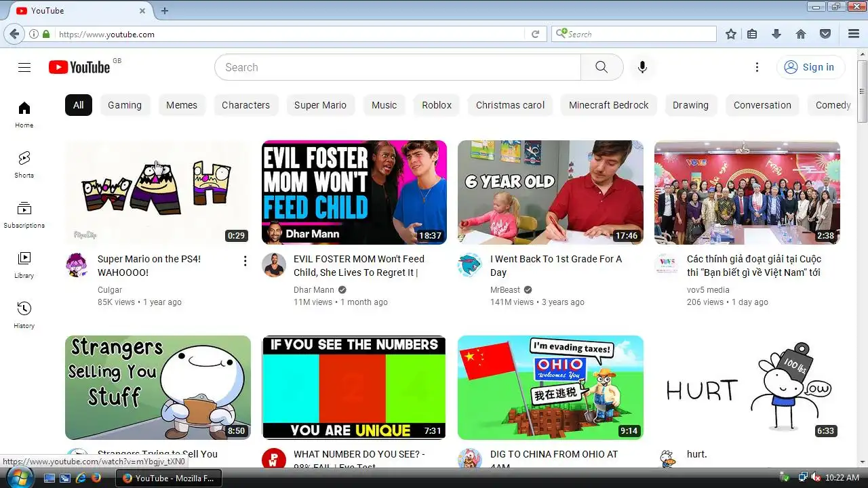
Task: Click vov5 media channel avatar
Action: pos(667,265)
